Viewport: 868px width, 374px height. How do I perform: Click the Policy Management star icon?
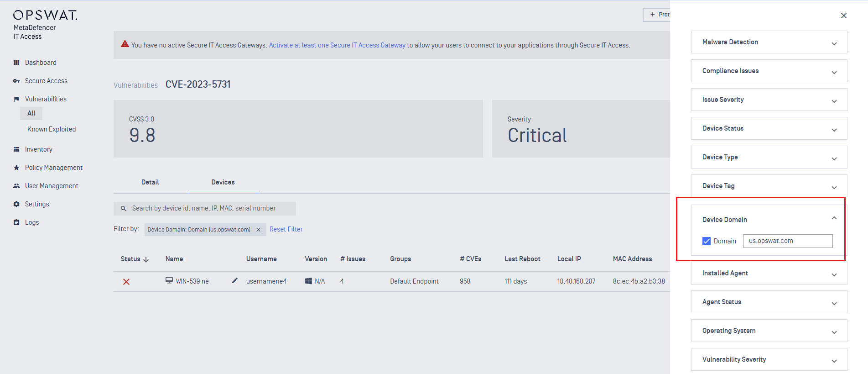[x=16, y=168]
